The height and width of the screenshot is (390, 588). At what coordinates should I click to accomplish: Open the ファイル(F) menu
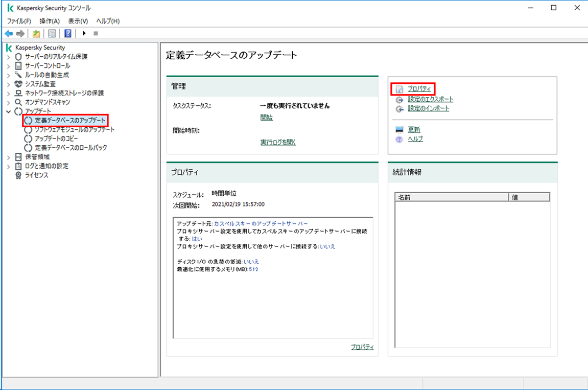[19, 21]
